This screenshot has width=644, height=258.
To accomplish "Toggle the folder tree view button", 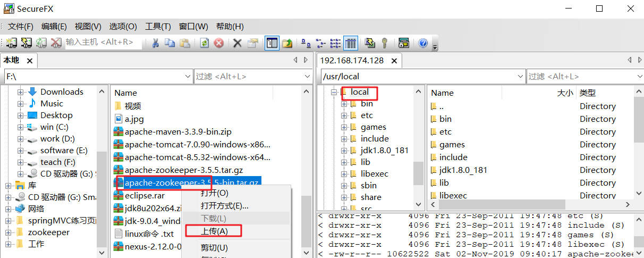I will pos(272,43).
